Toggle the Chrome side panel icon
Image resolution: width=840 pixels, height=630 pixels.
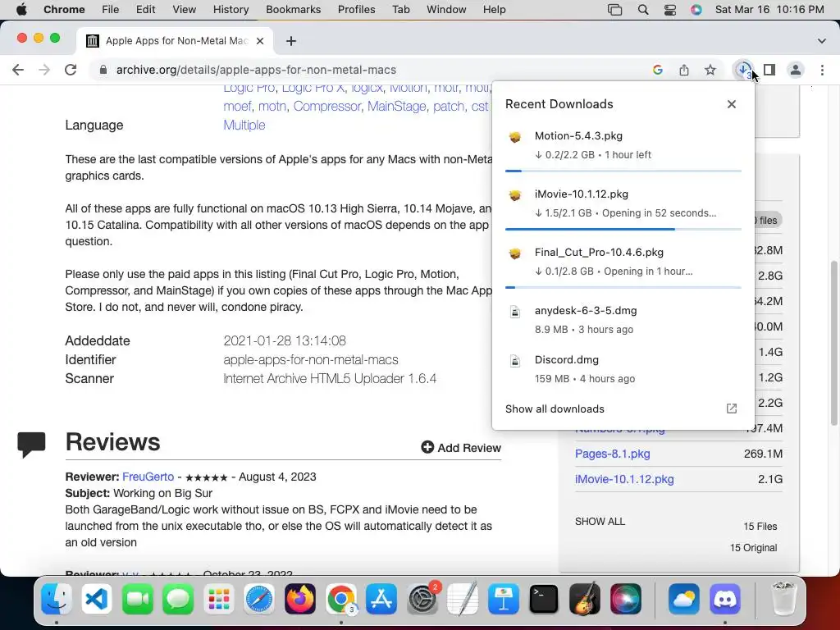click(769, 70)
